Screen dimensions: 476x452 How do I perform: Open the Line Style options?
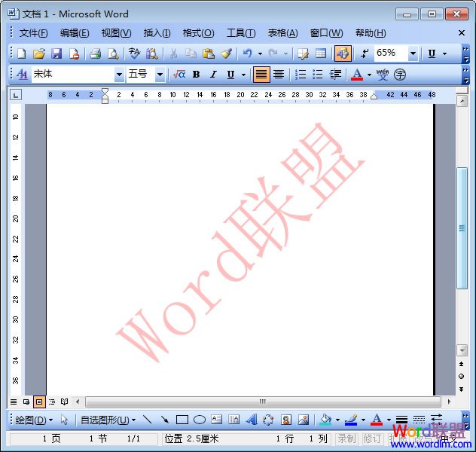[401, 420]
